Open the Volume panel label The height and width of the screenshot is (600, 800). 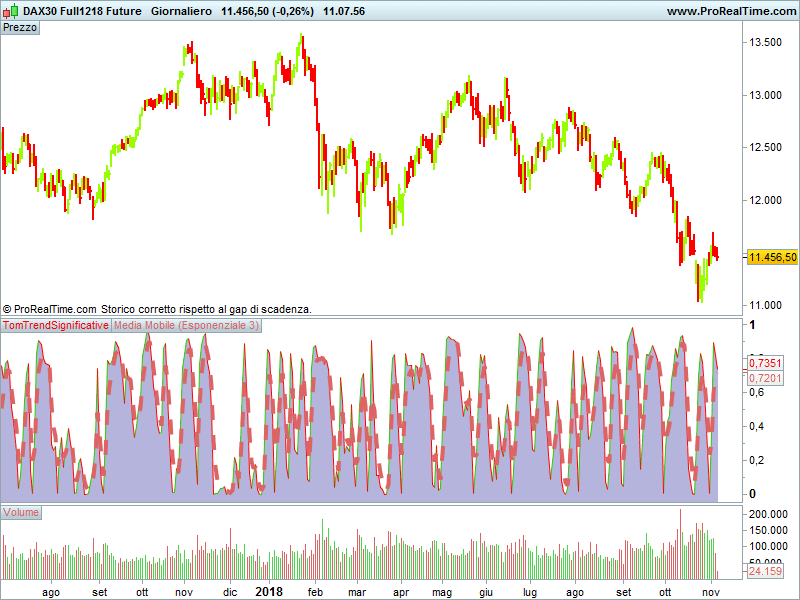coord(21,512)
